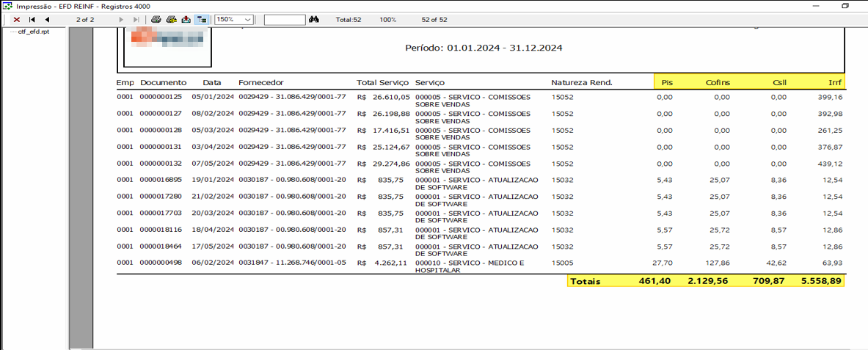
Task: Export the report using export icon
Action: click(x=186, y=19)
